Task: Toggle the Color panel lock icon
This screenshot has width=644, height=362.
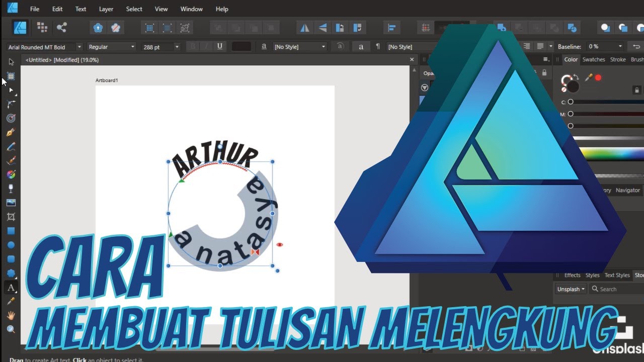Action: pos(637,90)
